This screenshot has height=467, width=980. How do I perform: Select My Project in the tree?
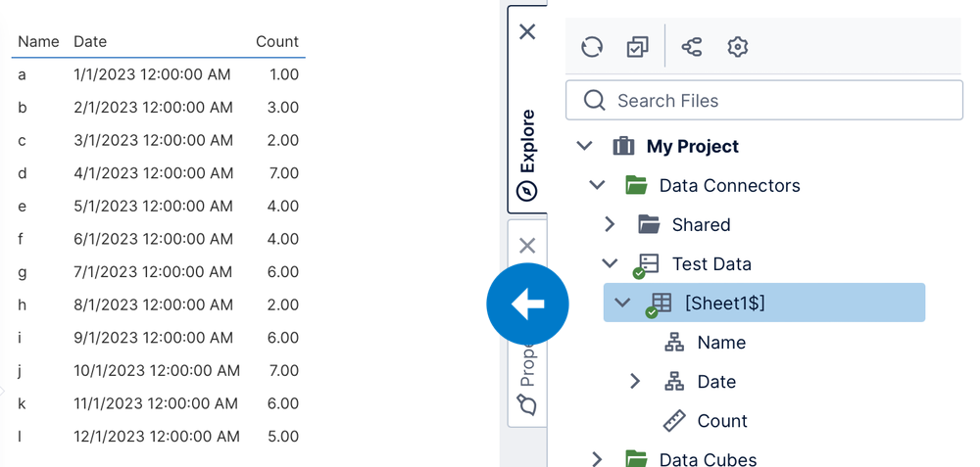(x=693, y=147)
